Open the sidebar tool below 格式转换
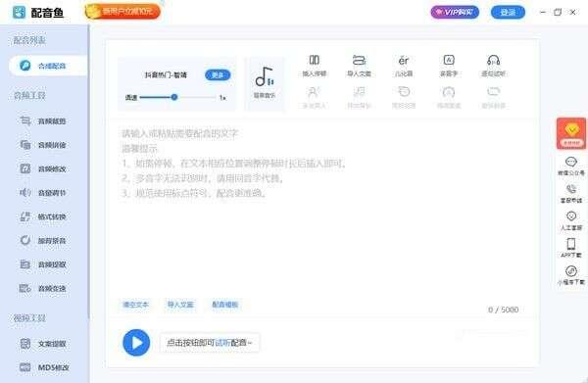588x383 pixels. pos(43,240)
